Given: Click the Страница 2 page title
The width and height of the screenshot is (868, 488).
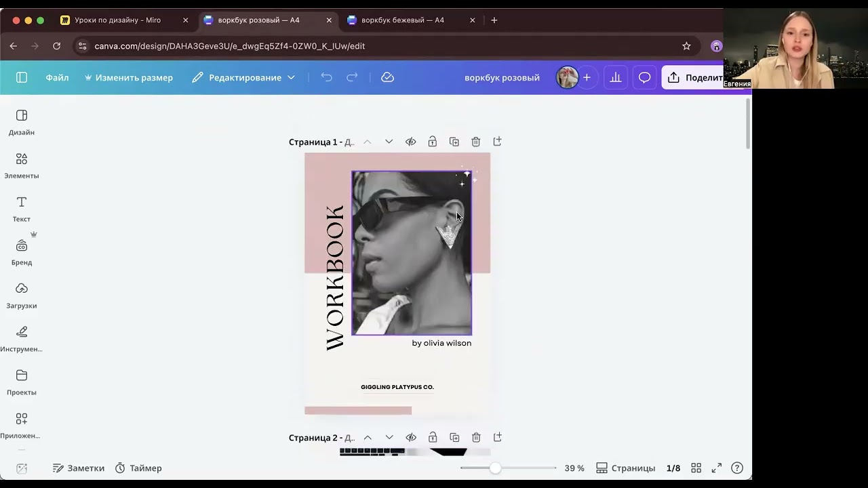Looking at the screenshot, I should click(x=321, y=438).
